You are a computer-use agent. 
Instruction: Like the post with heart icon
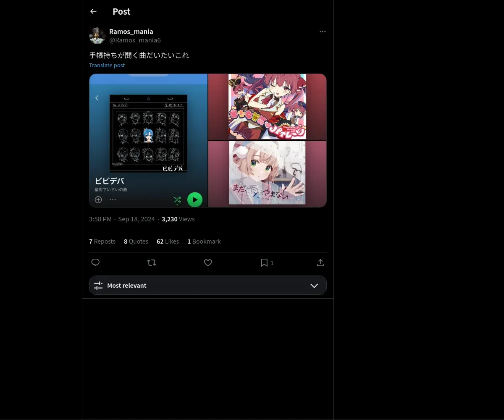[208, 262]
